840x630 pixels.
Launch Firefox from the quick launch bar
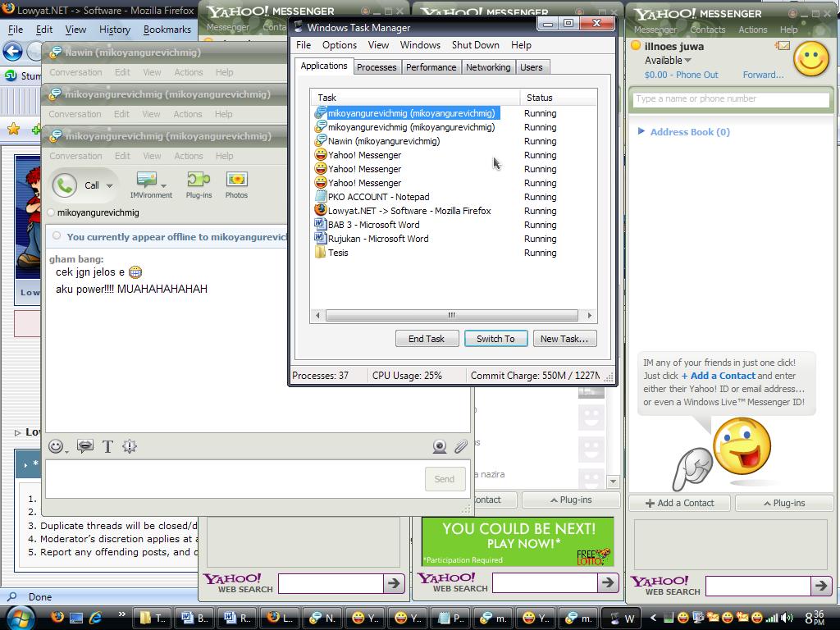pos(57,617)
